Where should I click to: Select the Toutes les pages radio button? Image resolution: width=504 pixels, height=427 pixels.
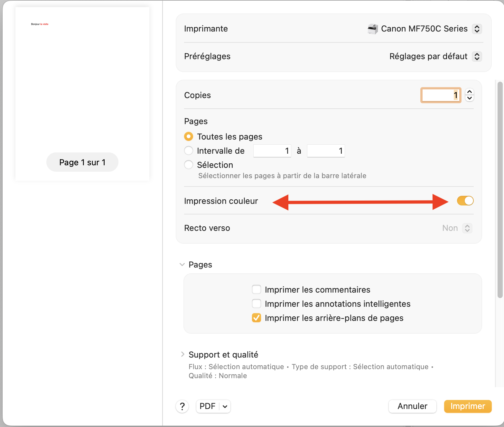pos(189,137)
